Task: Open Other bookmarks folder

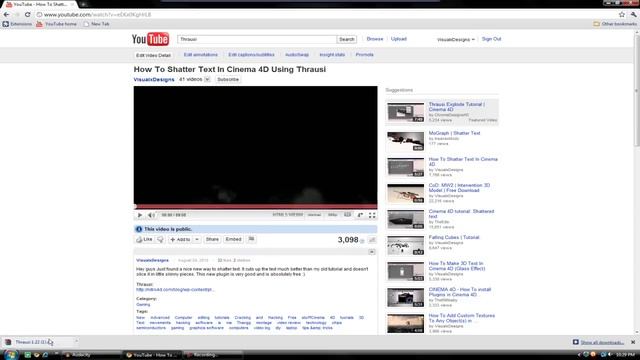Action: pyautogui.click(x=615, y=24)
